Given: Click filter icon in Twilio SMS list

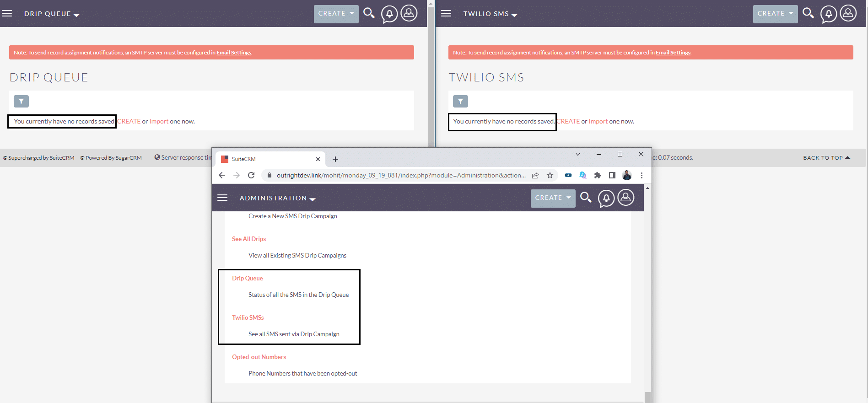Looking at the screenshot, I should pos(460,101).
